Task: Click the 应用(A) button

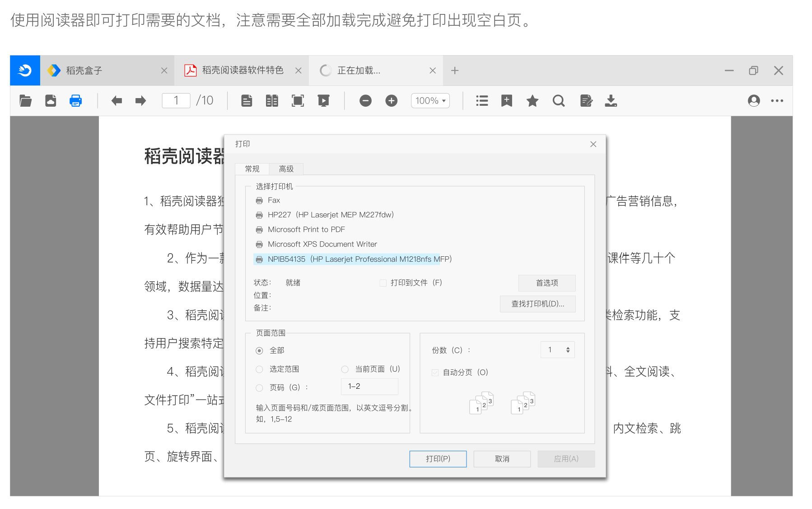Action: [566, 459]
